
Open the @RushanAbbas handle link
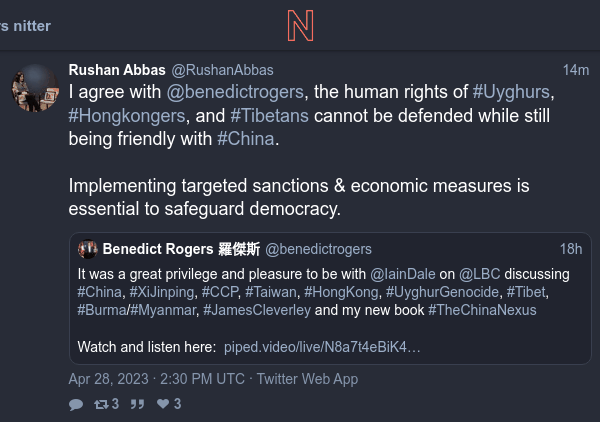click(222, 70)
